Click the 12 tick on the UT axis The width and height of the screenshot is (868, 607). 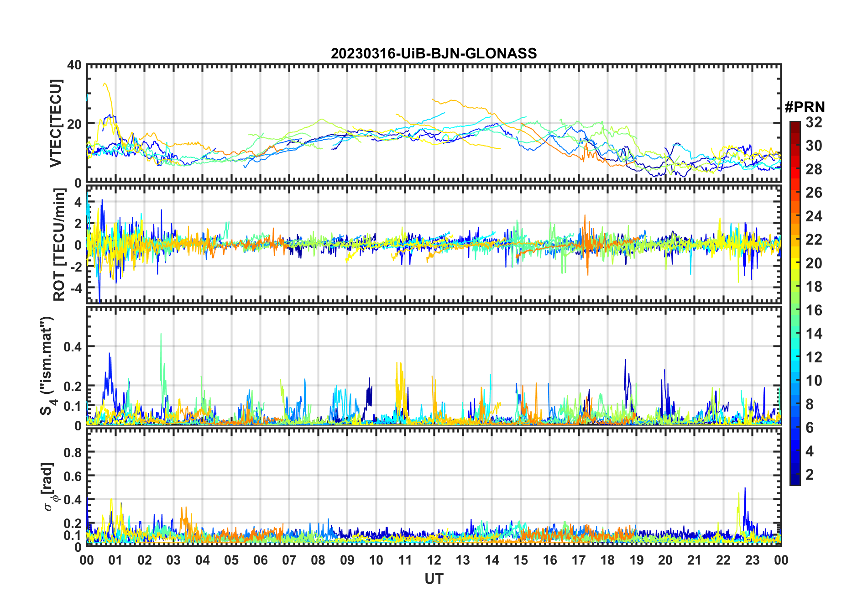click(x=434, y=560)
